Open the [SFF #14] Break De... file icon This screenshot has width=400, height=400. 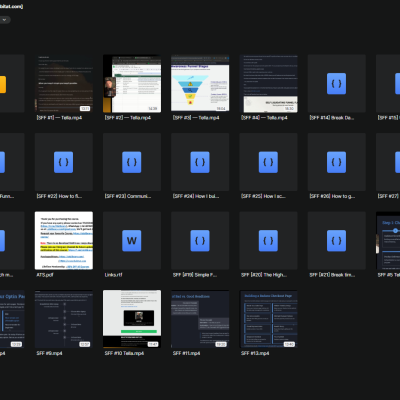[x=336, y=84]
